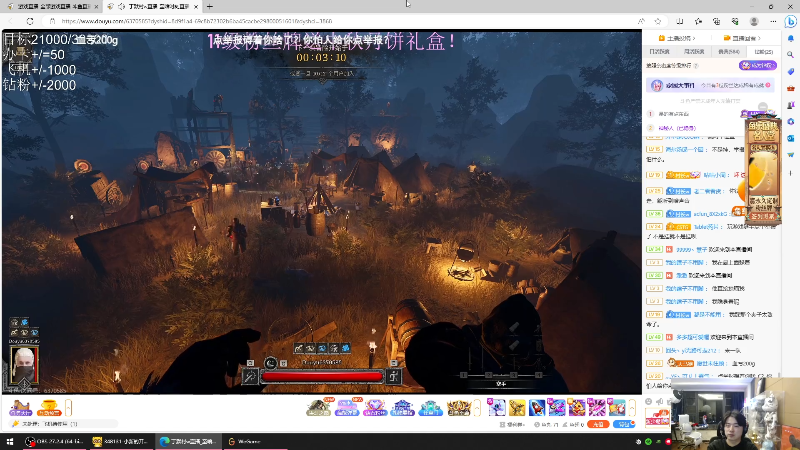Reload the page with the refresh icon

click(30, 21)
